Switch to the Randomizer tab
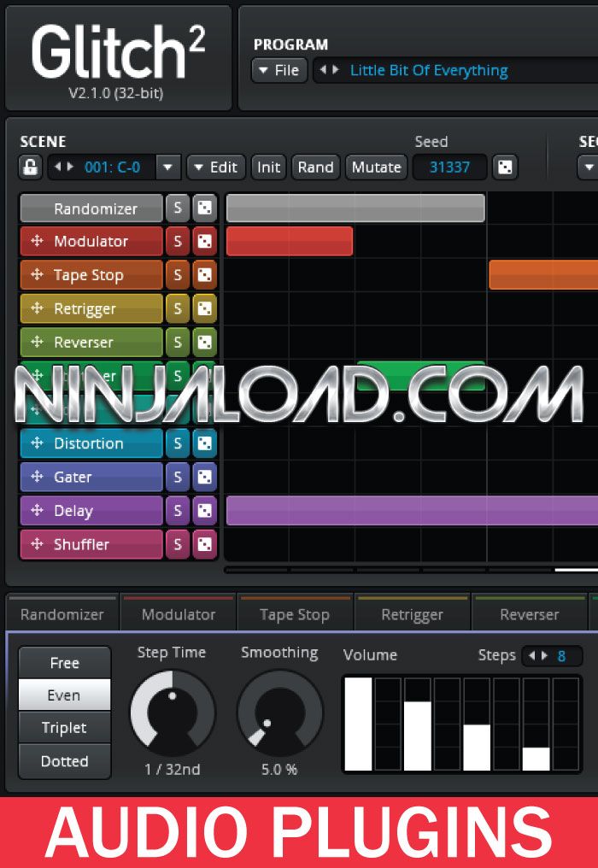The image size is (598, 868). tap(62, 614)
